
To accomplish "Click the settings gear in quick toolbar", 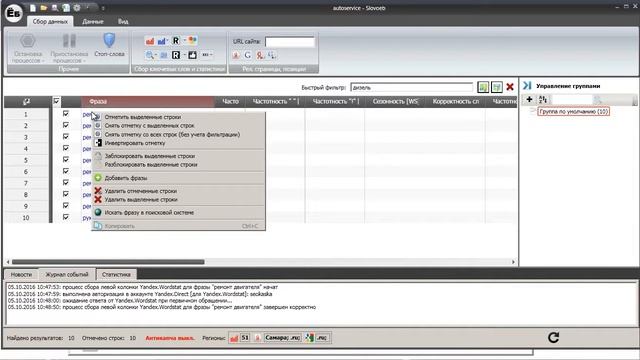I will click(x=77, y=8).
